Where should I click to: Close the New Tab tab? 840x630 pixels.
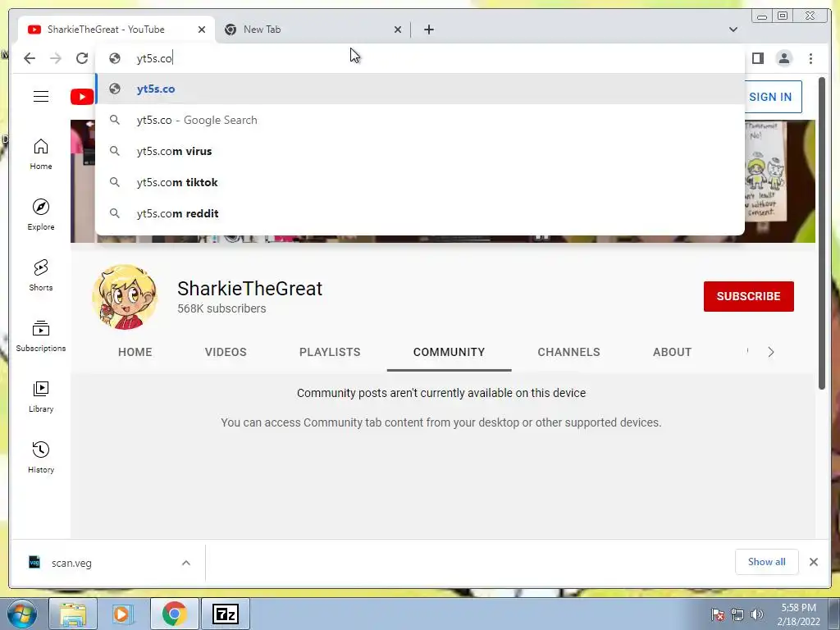click(398, 30)
